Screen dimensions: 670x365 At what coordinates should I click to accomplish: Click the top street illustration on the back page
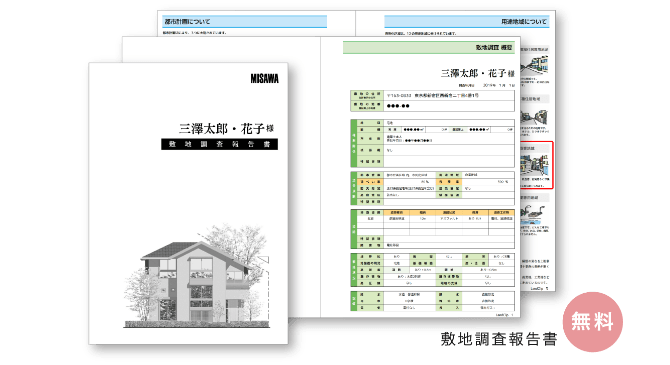tap(535, 66)
